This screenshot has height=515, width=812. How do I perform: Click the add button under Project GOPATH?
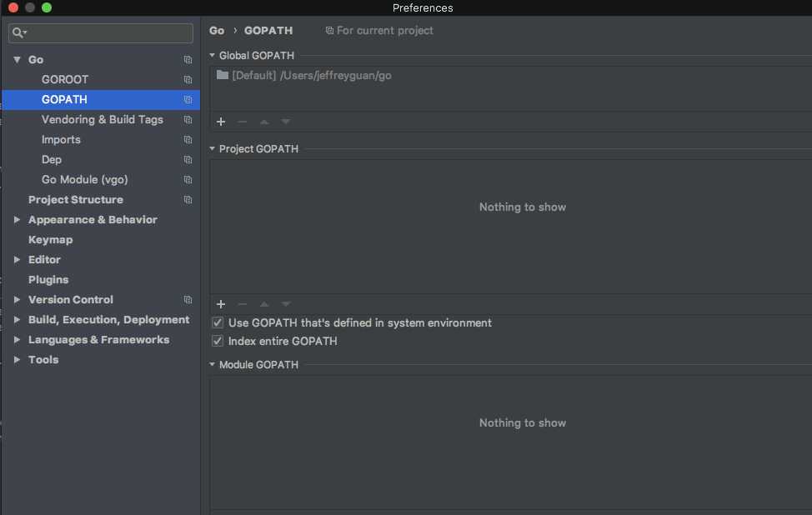click(221, 305)
